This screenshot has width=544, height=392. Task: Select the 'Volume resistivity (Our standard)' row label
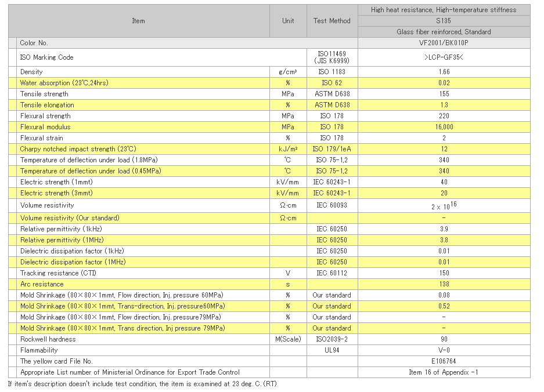(x=70, y=218)
